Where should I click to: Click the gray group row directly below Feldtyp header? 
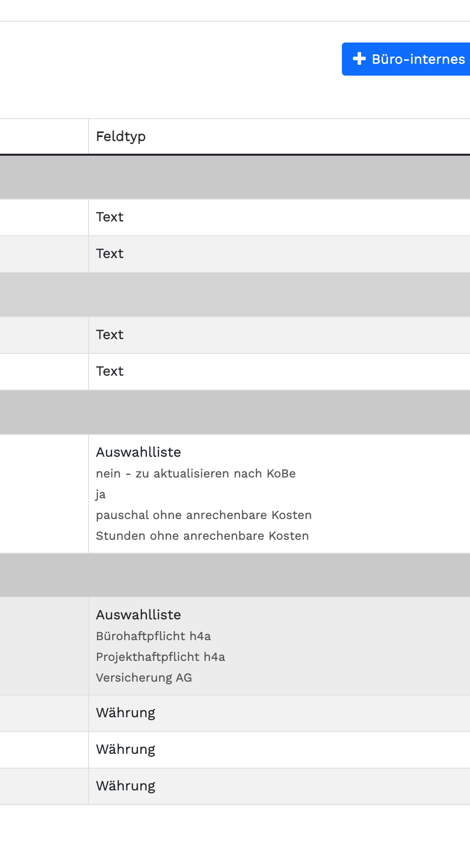[x=235, y=177]
